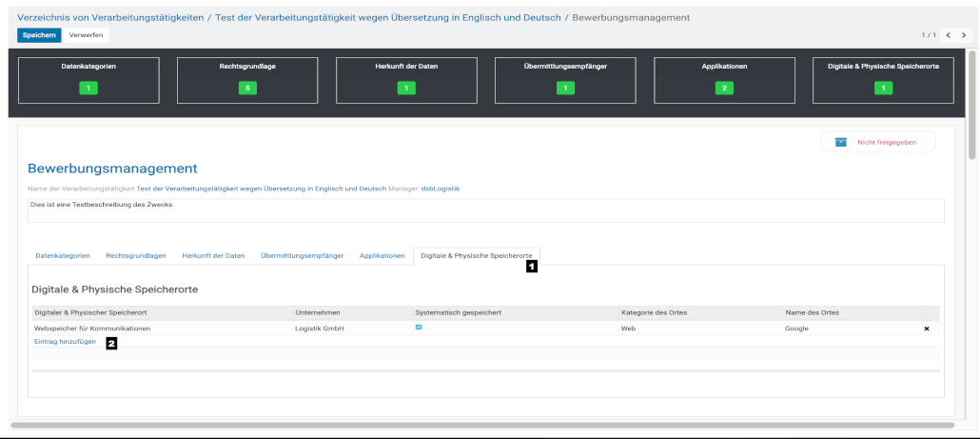Click the Verwerfen button
980x439 pixels.
(x=87, y=35)
